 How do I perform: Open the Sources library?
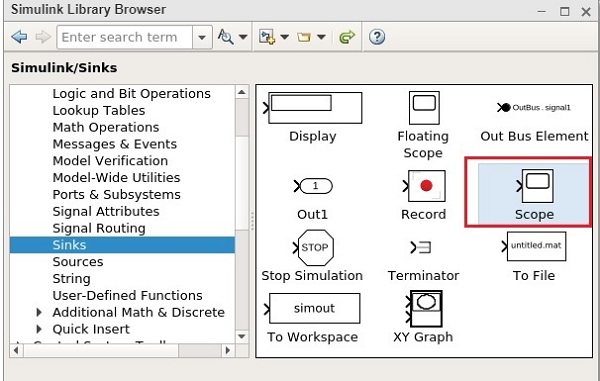(78, 262)
